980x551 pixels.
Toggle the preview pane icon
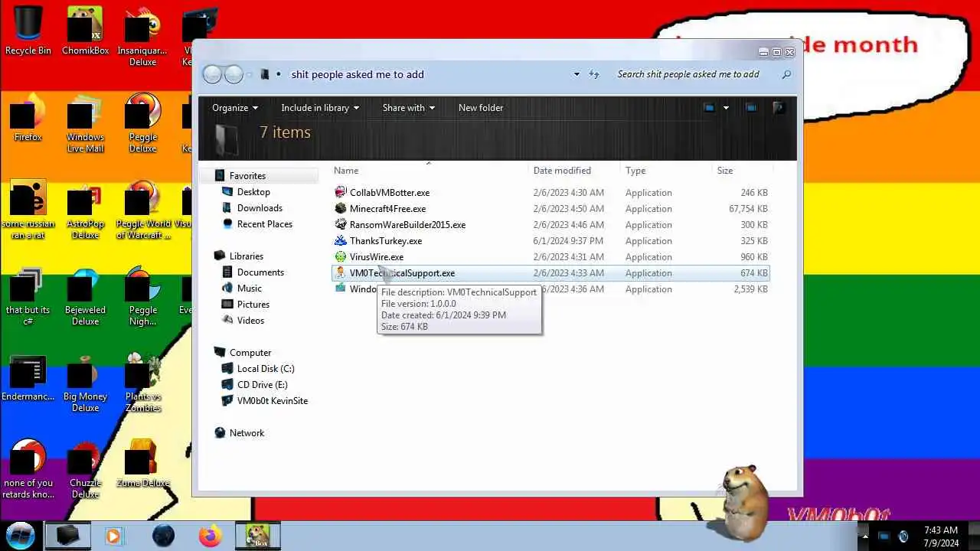[x=751, y=108]
